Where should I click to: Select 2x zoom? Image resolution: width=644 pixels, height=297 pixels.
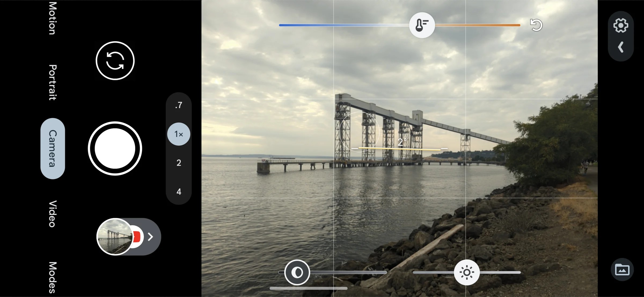coord(178,163)
